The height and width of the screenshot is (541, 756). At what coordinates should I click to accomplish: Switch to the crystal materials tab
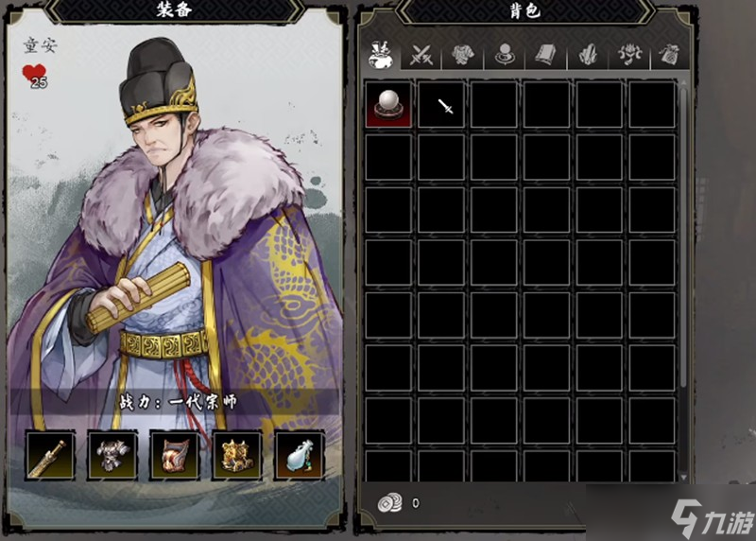click(588, 56)
